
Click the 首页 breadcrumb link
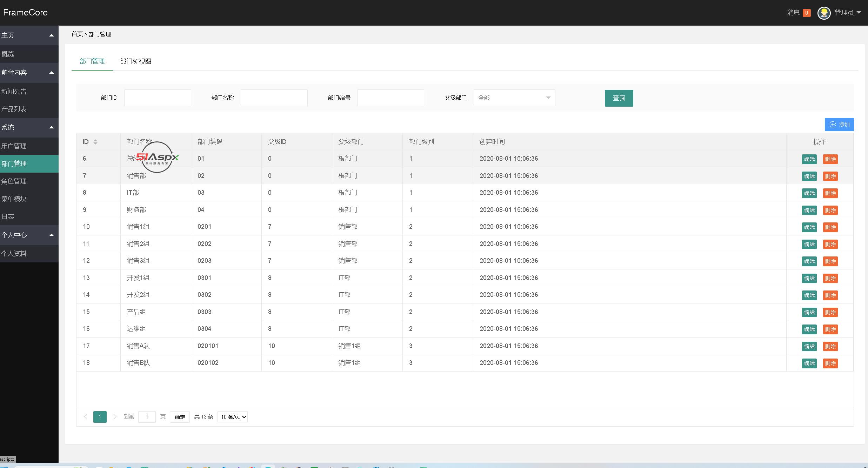click(x=77, y=34)
